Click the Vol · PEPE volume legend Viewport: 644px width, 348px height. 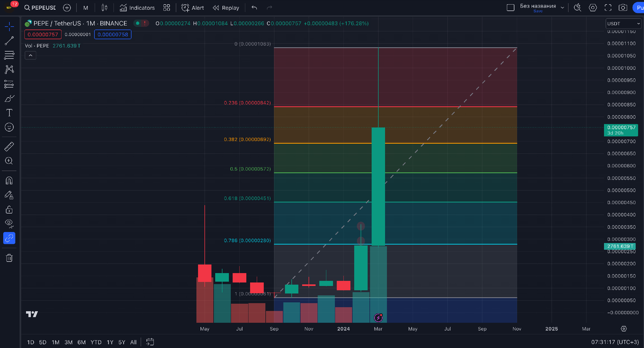tap(37, 46)
